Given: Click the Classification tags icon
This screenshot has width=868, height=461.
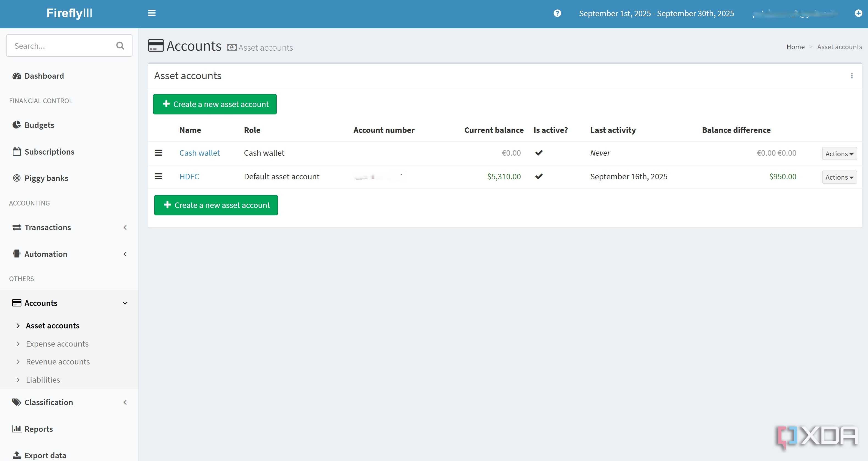Looking at the screenshot, I should pos(16,402).
